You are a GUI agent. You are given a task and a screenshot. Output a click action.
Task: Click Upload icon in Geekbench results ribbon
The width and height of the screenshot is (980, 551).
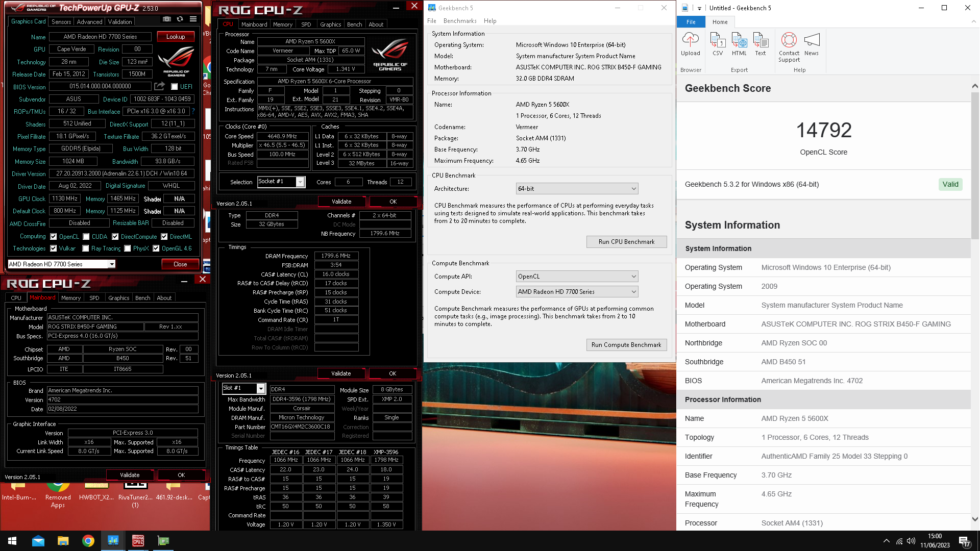[690, 44]
